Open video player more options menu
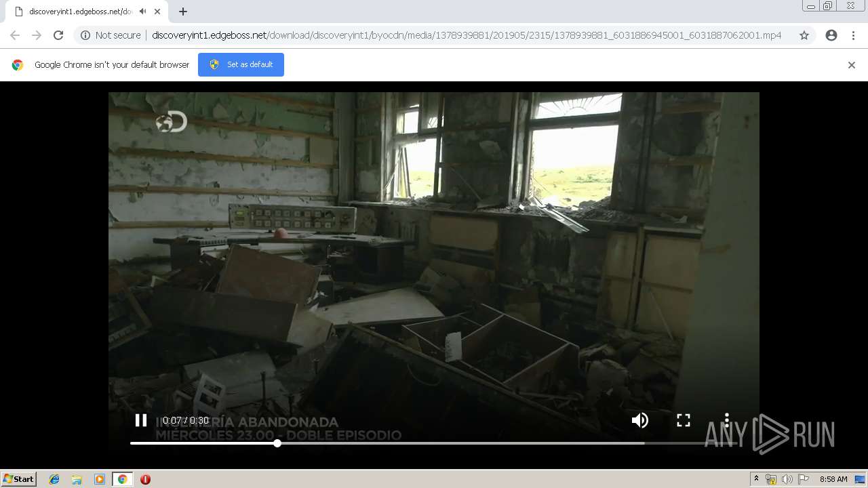 [726, 420]
